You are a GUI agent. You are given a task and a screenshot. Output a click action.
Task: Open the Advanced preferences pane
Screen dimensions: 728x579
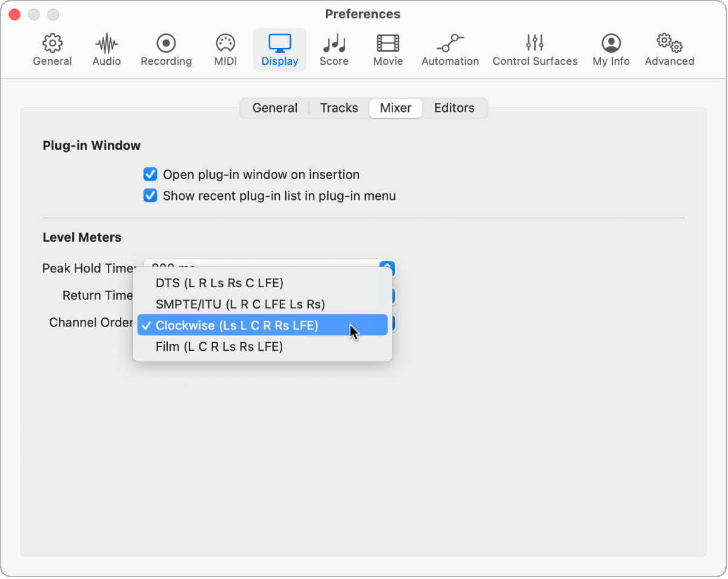coord(670,50)
